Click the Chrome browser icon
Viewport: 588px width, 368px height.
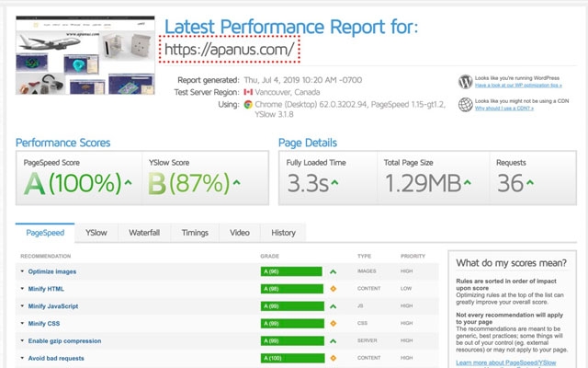click(x=248, y=104)
